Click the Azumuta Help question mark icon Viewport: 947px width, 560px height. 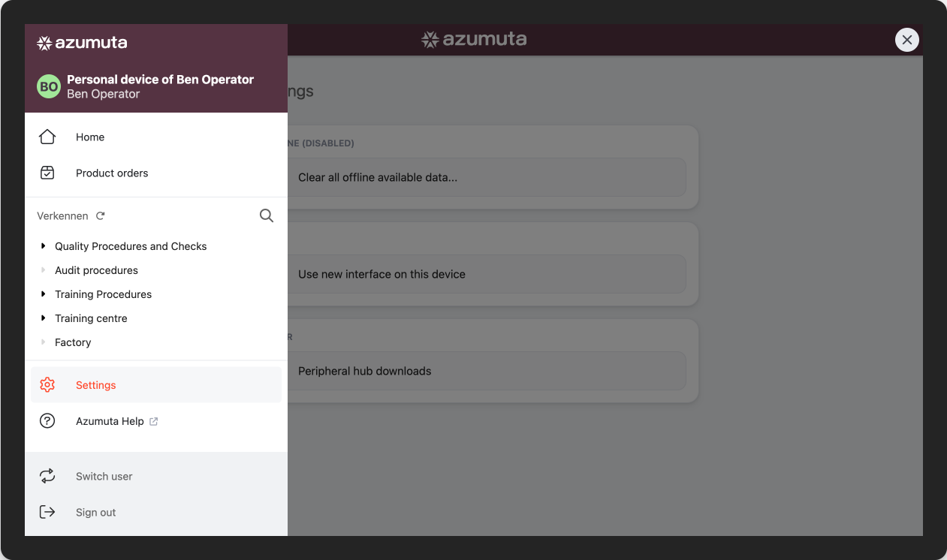(47, 421)
